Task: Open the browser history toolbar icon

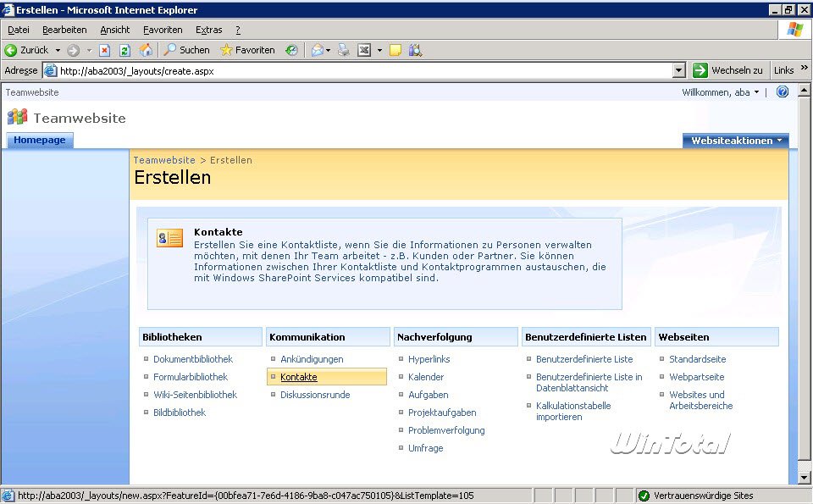Action: click(x=291, y=50)
